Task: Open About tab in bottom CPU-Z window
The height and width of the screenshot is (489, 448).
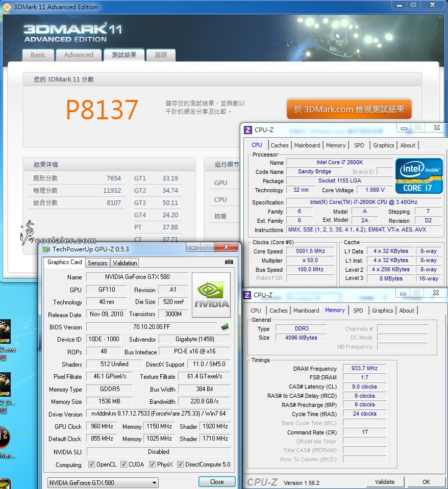Action: 407,311
